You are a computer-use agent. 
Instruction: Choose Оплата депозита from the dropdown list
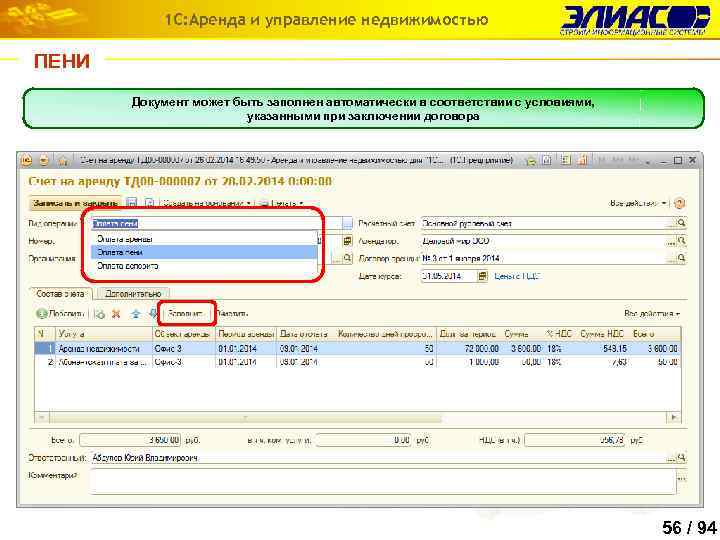(x=204, y=266)
